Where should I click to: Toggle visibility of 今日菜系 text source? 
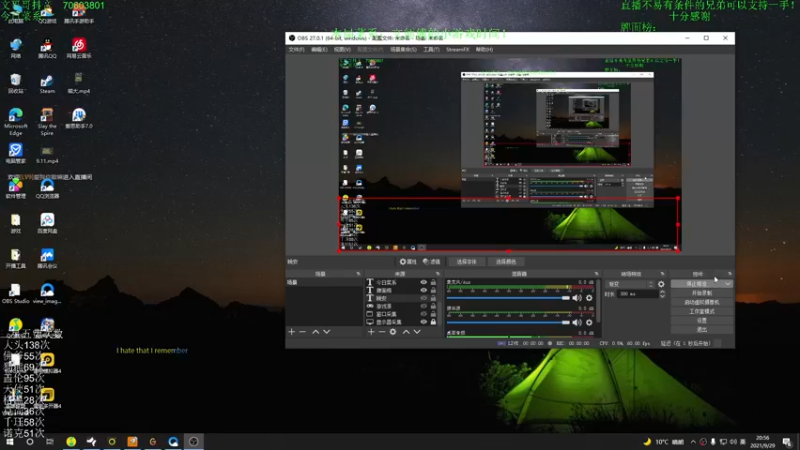point(423,282)
